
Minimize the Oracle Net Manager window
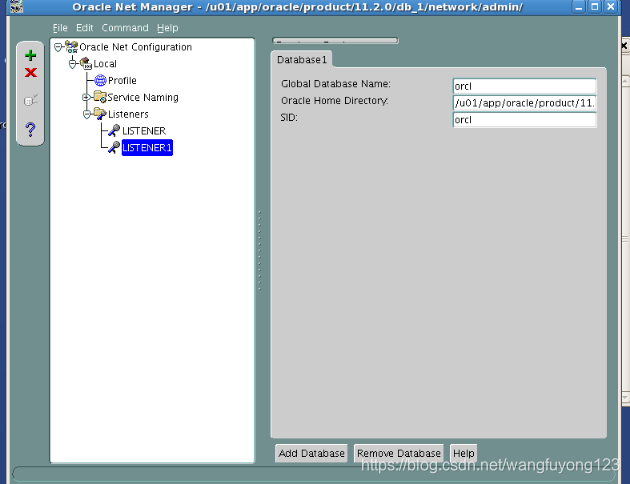579,7
